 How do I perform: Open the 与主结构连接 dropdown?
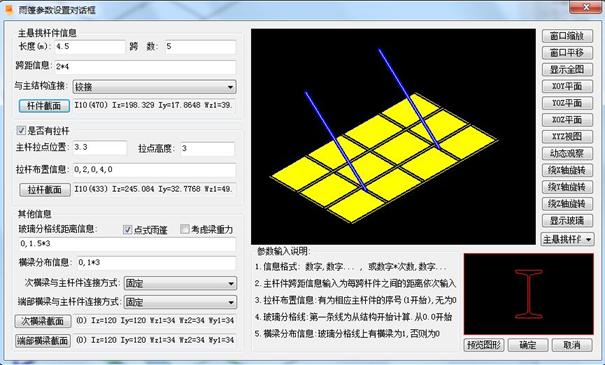[155, 87]
